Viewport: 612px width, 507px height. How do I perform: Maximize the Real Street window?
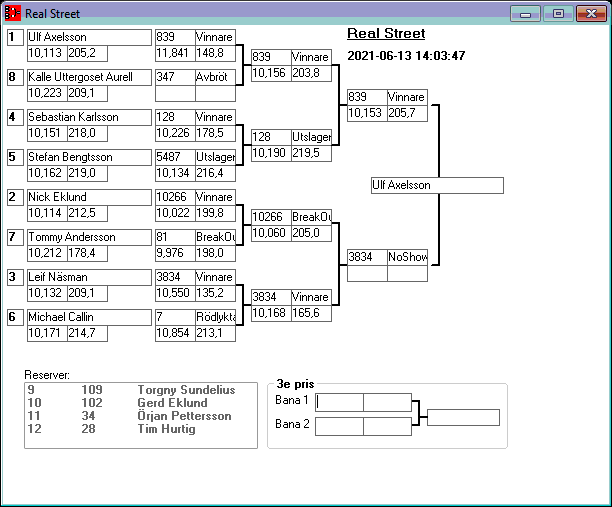[558, 14]
